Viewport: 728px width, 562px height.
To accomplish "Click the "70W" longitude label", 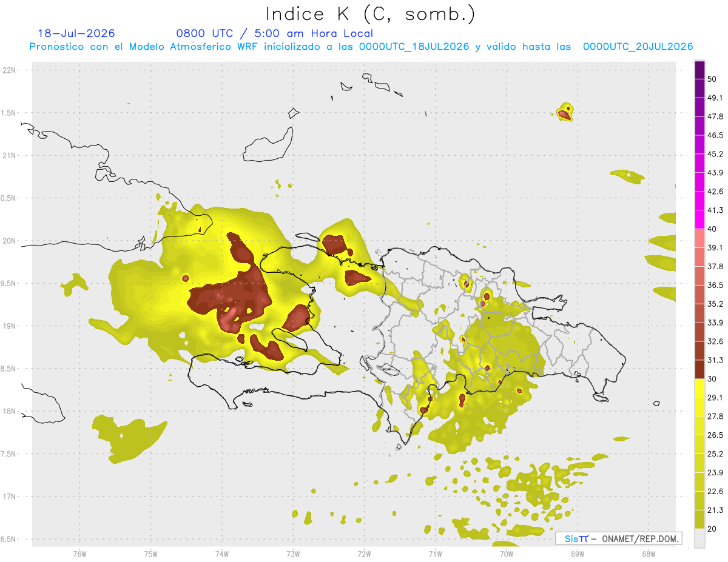I will tap(506, 554).
